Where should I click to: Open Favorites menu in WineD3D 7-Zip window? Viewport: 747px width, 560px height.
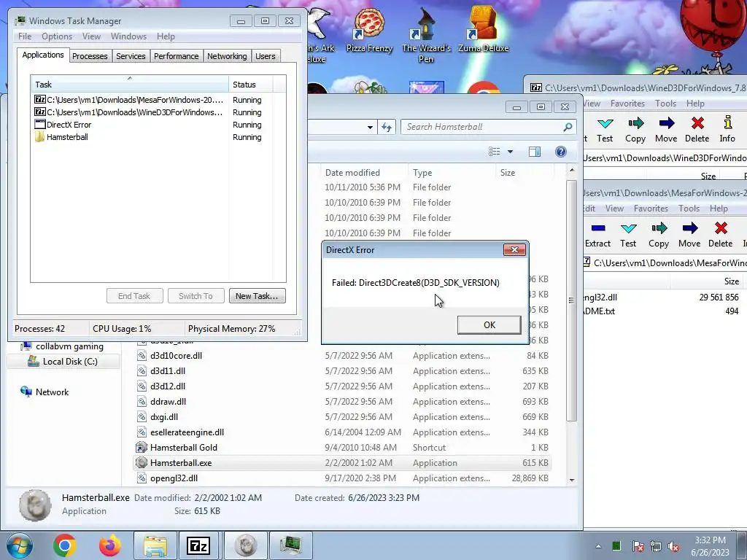click(x=627, y=104)
